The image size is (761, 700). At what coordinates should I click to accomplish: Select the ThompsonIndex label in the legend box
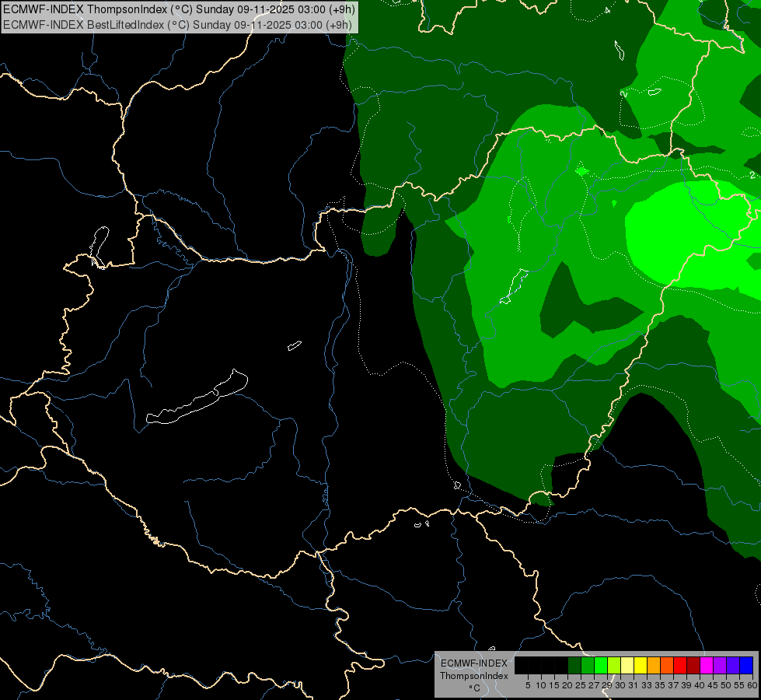pos(474,676)
